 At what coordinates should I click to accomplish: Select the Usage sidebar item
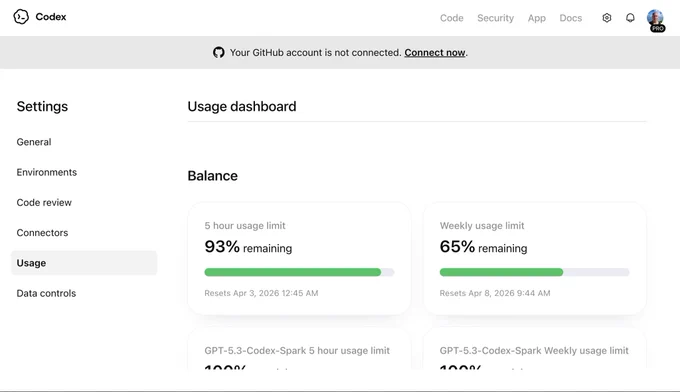coord(84,263)
